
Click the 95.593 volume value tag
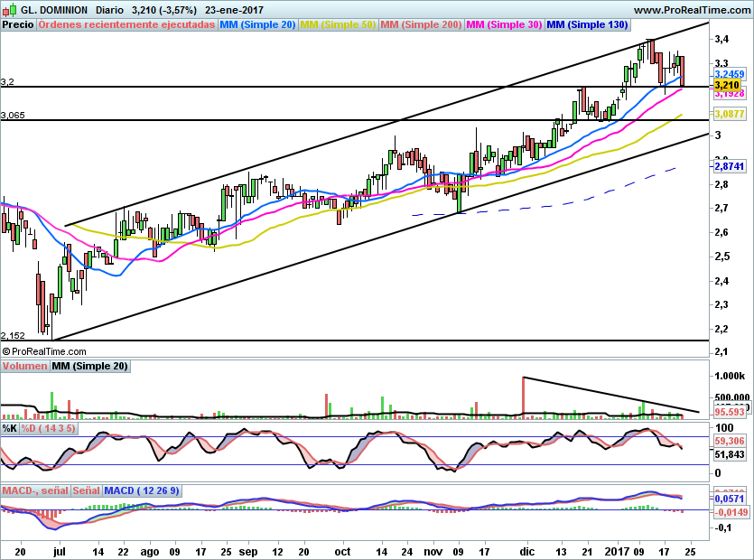click(x=730, y=412)
